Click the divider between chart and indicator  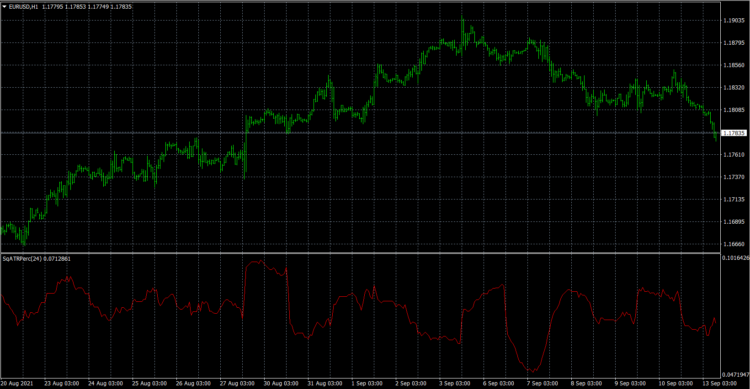360,253
